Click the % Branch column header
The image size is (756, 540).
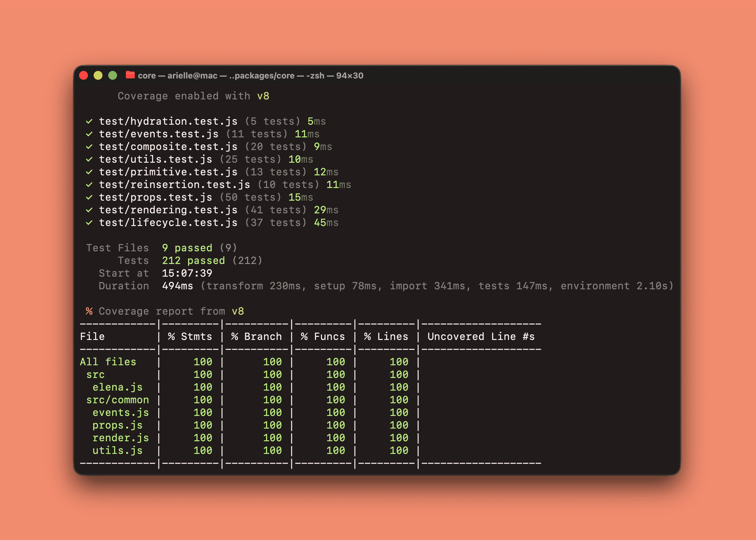[256, 336]
